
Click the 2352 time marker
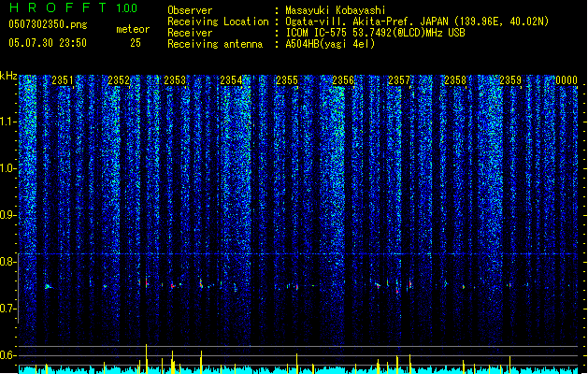click(119, 80)
